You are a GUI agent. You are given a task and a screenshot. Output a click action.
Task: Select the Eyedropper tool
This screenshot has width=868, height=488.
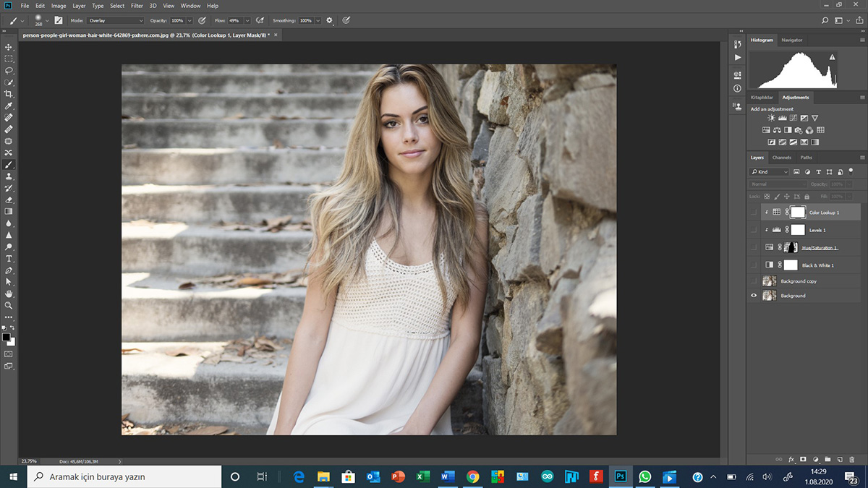9,106
